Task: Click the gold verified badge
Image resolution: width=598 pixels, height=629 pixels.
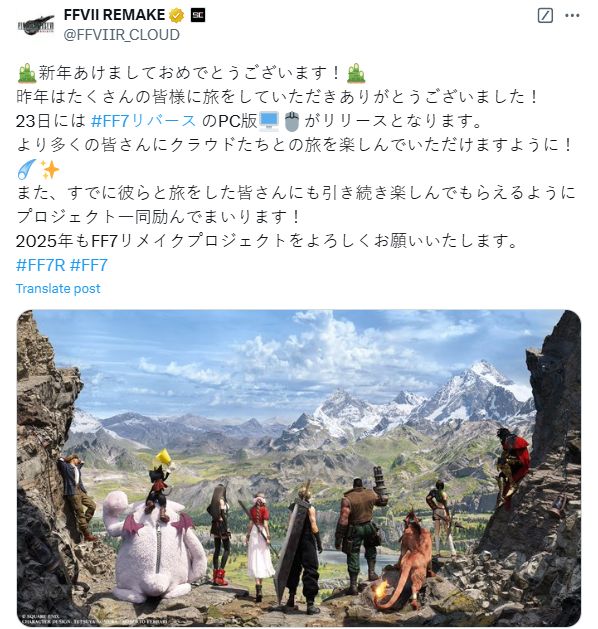Action: (x=177, y=15)
